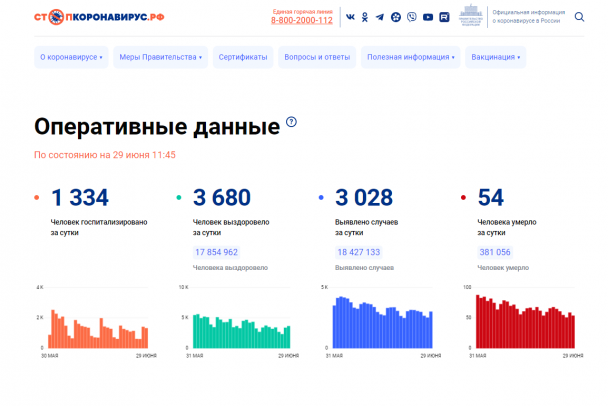Call hotline link 8-800-2000-112
Viewport: 608px width, 406px height.
[x=302, y=20]
